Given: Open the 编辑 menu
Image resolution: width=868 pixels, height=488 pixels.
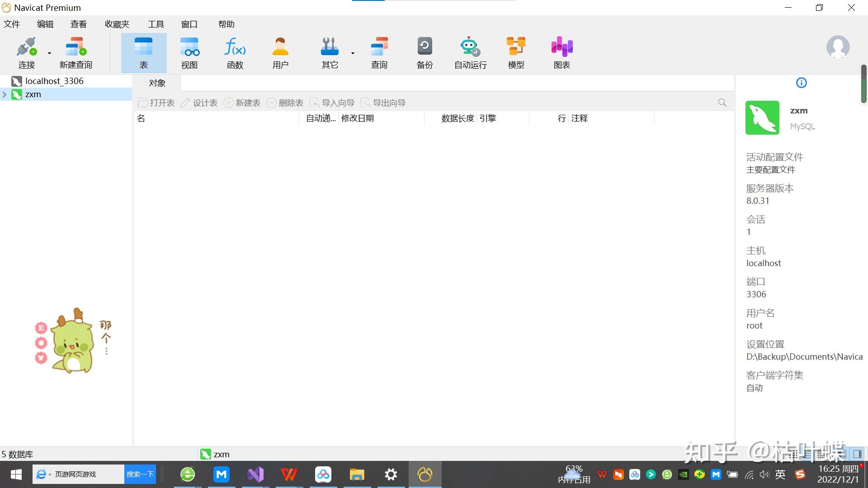Looking at the screenshot, I should coord(45,24).
